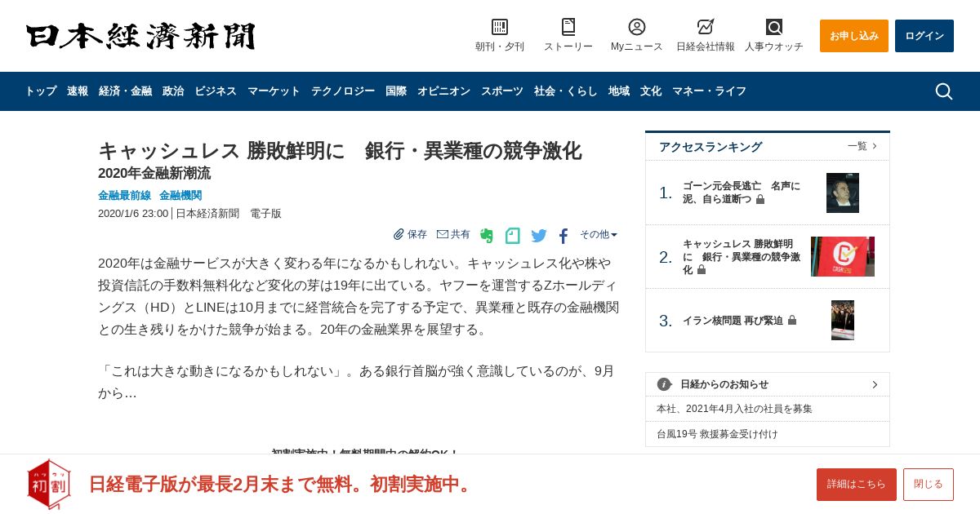
Task: Click lock icon on ゴーン元会長逃亡 headline
Action: [760, 199]
